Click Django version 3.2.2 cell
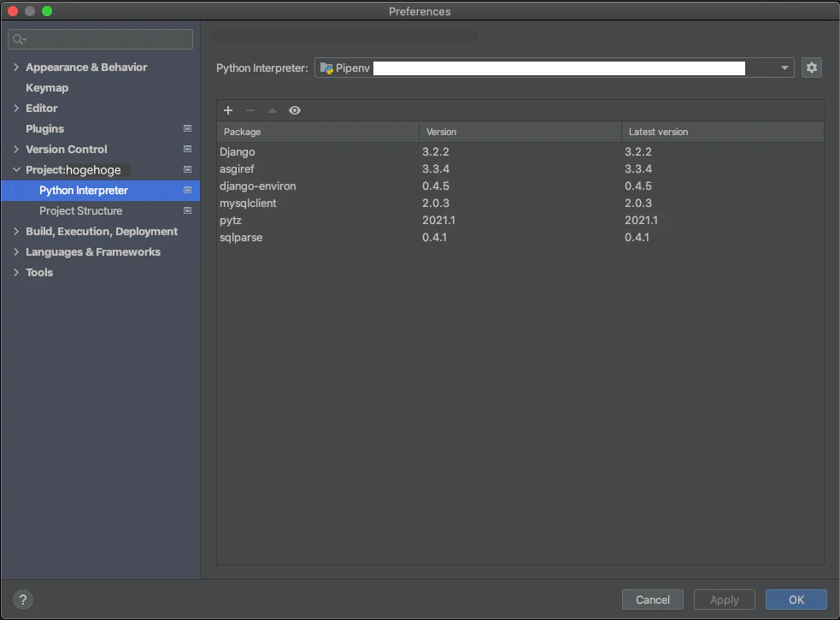840x620 pixels. point(436,151)
